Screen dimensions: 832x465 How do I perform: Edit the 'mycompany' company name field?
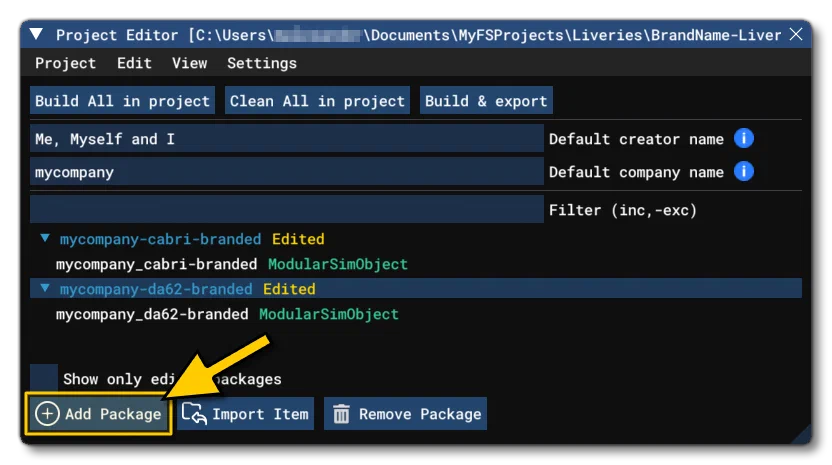(287, 171)
